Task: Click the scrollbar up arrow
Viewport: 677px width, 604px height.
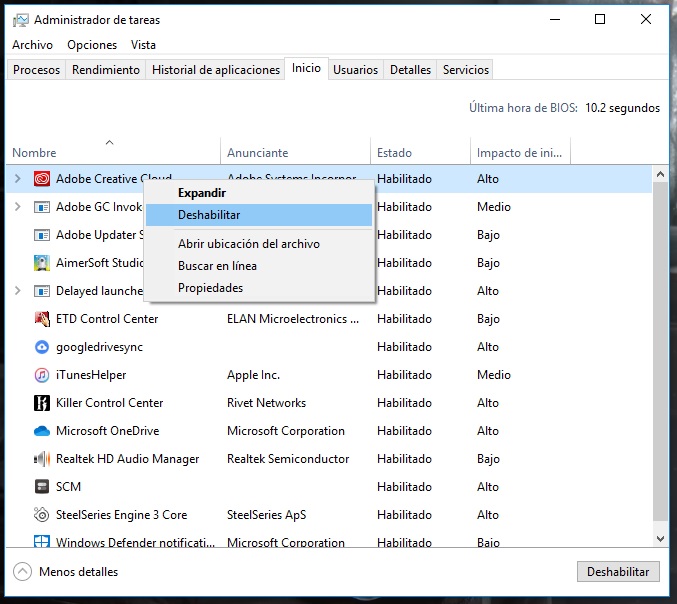Action: point(660,174)
